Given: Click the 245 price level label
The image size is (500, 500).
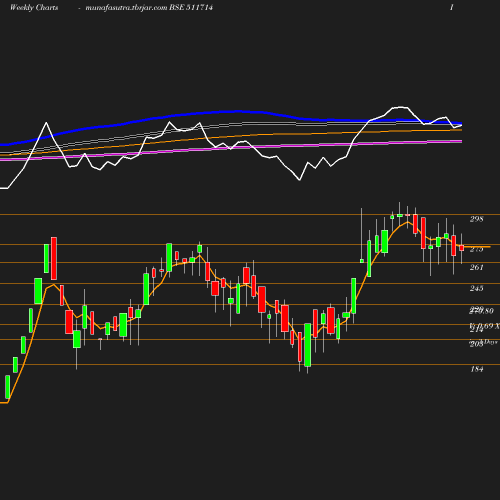Looking at the screenshot, I should pyautogui.click(x=476, y=288).
